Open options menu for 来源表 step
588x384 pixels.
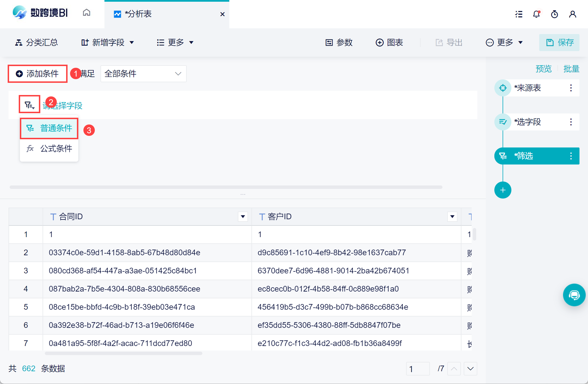[x=571, y=88]
